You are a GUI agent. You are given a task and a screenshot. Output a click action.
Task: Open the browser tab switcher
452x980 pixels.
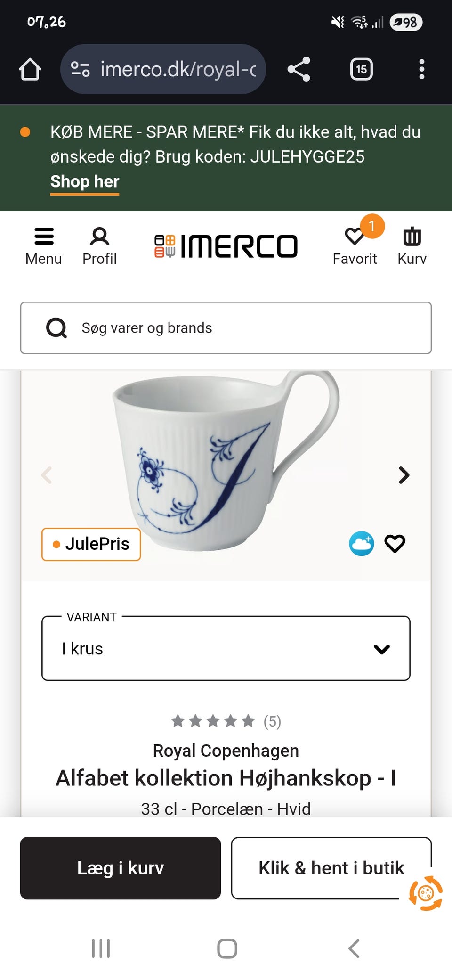click(x=361, y=69)
